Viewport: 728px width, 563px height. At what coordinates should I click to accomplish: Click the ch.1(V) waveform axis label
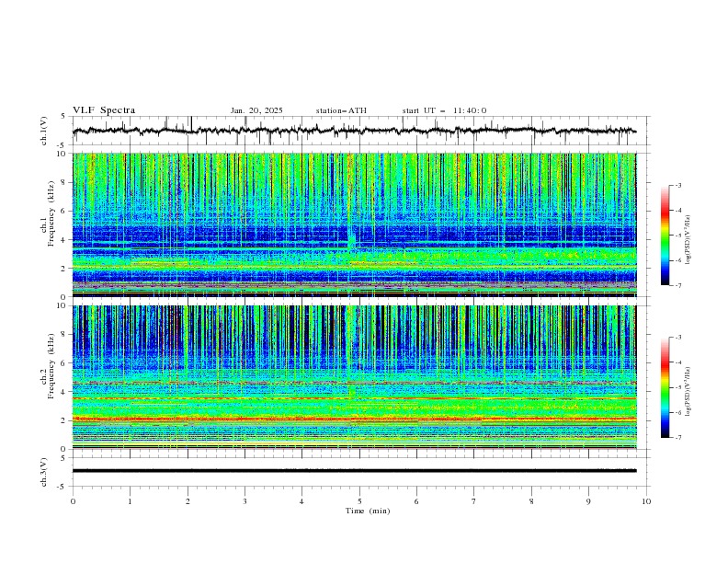click(44, 131)
